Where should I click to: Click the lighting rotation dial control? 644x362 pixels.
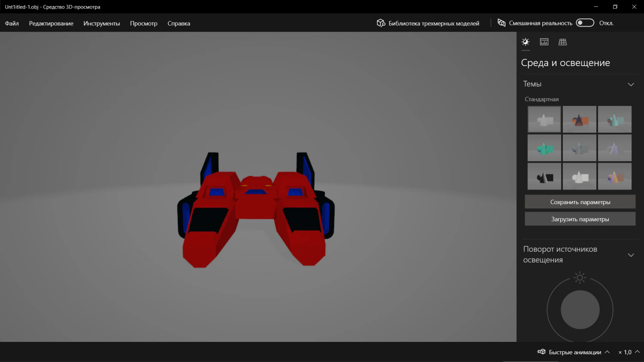click(580, 309)
